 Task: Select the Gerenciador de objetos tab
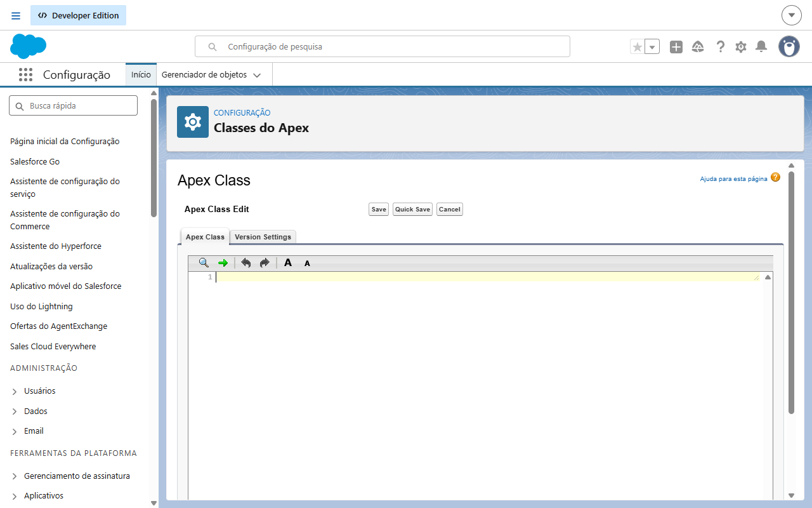pos(204,75)
